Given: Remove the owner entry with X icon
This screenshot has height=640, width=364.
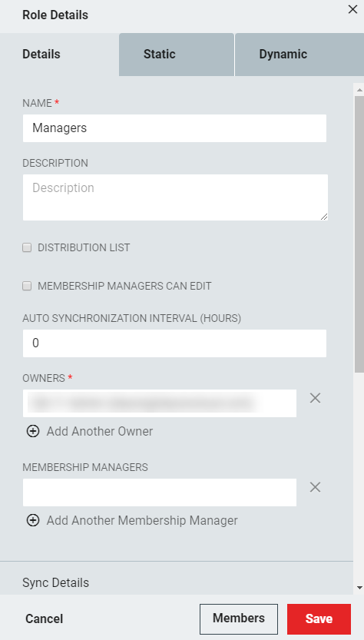Looking at the screenshot, I should pyautogui.click(x=315, y=398).
